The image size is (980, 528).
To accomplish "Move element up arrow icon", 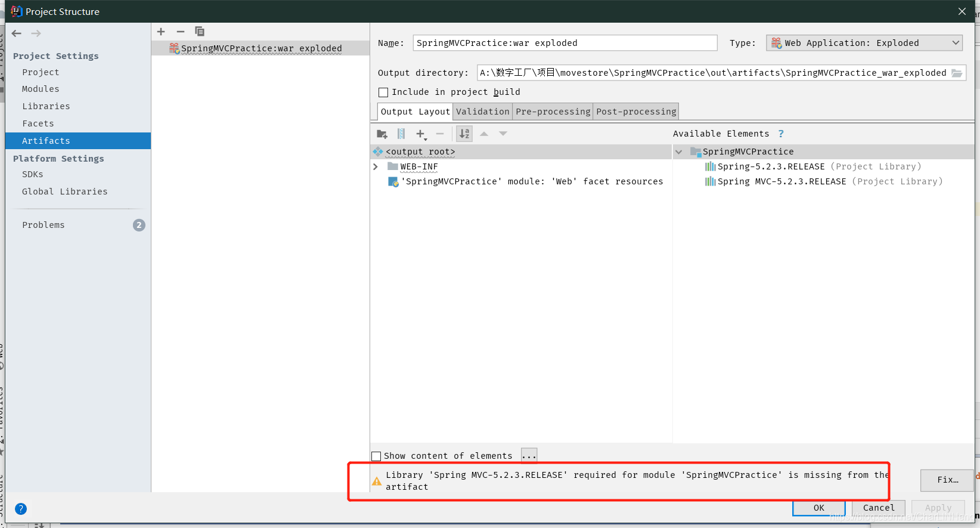I will click(x=484, y=134).
